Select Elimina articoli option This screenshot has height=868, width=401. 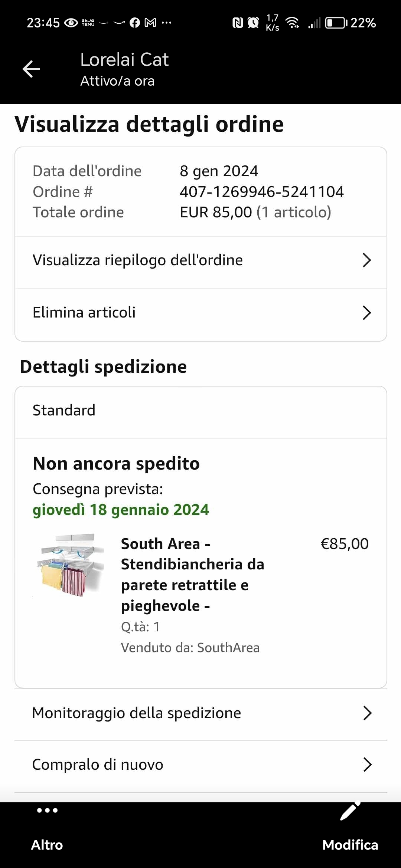point(84,313)
